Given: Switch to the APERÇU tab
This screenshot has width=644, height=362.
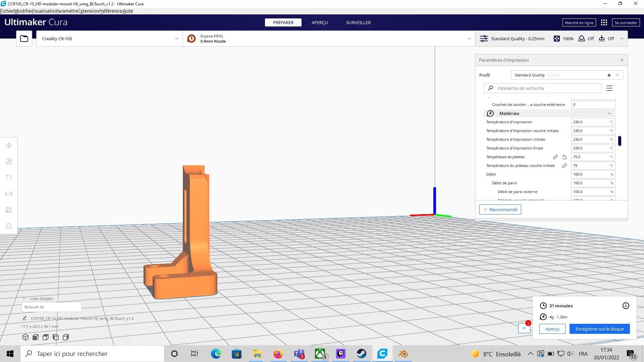Looking at the screenshot, I should pyautogui.click(x=320, y=22).
